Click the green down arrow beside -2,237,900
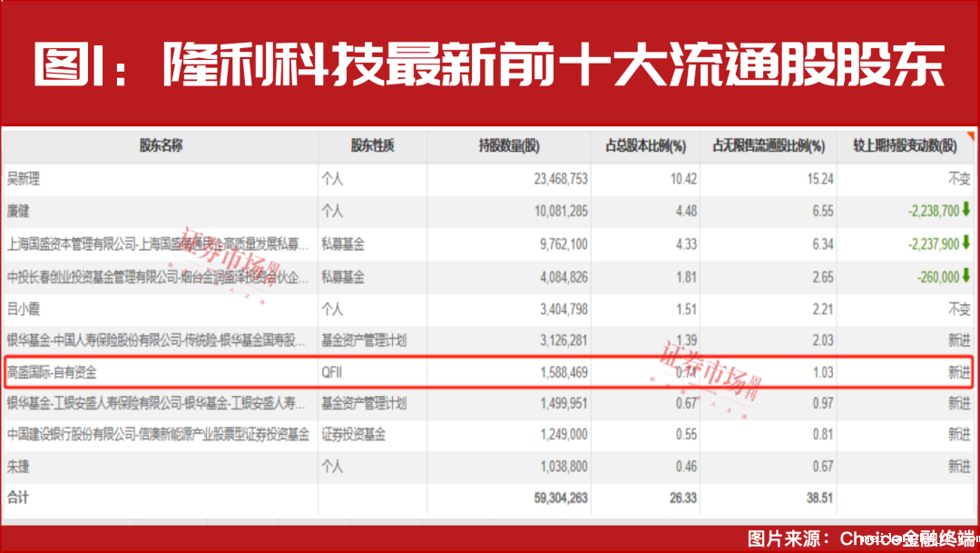The image size is (980, 553). point(966,242)
